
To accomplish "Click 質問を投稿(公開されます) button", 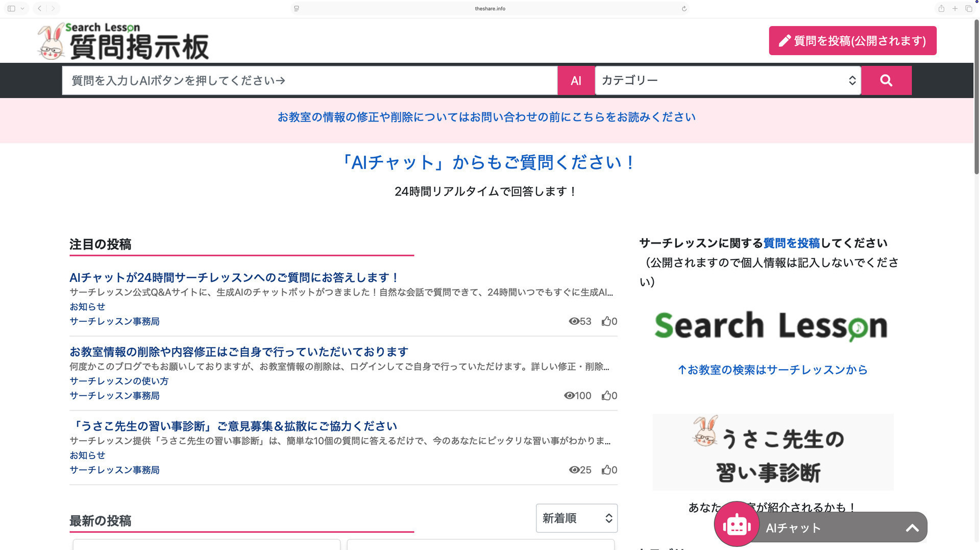I will click(x=852, y=41).
